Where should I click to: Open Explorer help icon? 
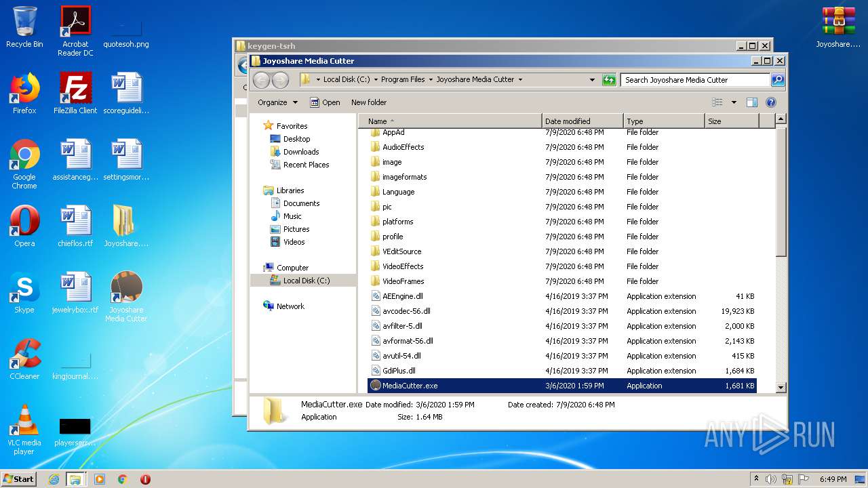pyautogui.click(x=770, y=102)
